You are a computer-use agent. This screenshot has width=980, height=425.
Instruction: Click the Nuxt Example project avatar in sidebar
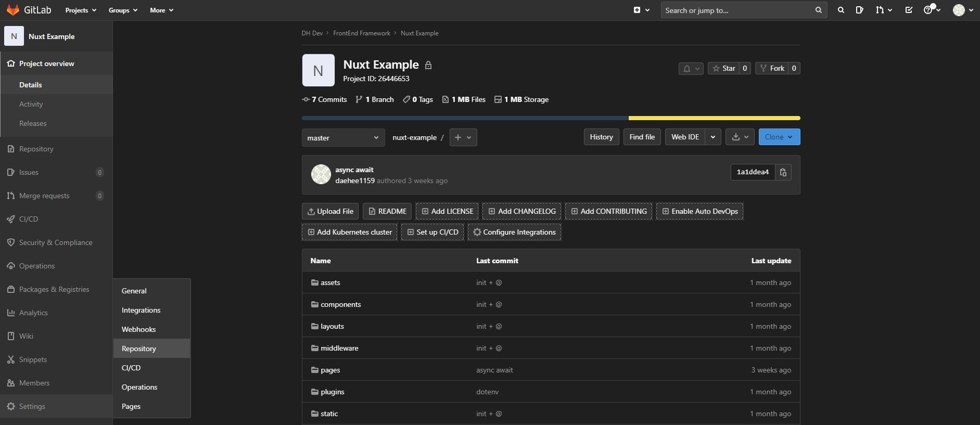point(14,36)
